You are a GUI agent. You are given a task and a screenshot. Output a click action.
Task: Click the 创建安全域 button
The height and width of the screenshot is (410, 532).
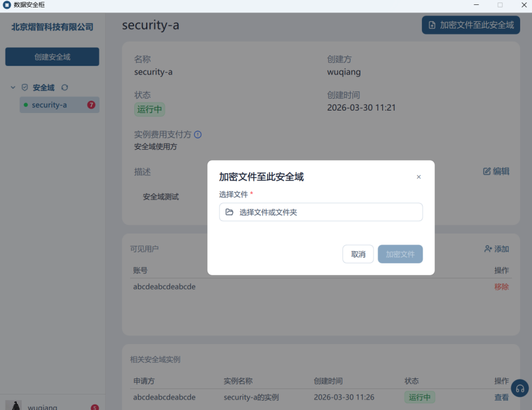point(52,57)
